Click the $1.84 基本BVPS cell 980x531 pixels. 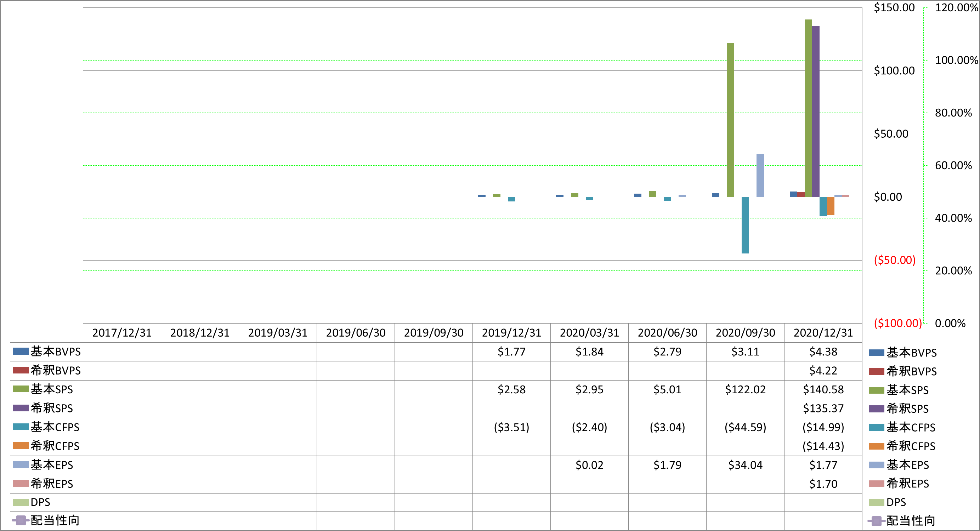590,352
